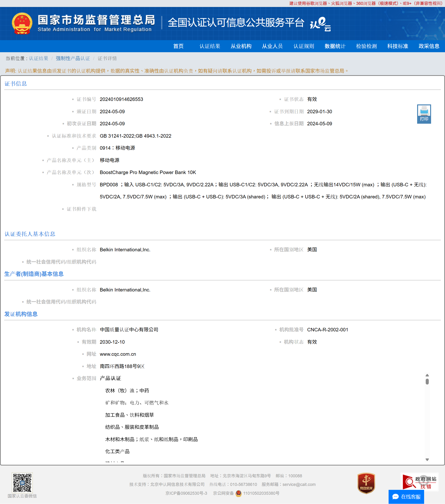The height and width of the screenshot is (504, 445).
Task: Click the national emblem logo
Action: pyautogui.click(x=22, y=24)
